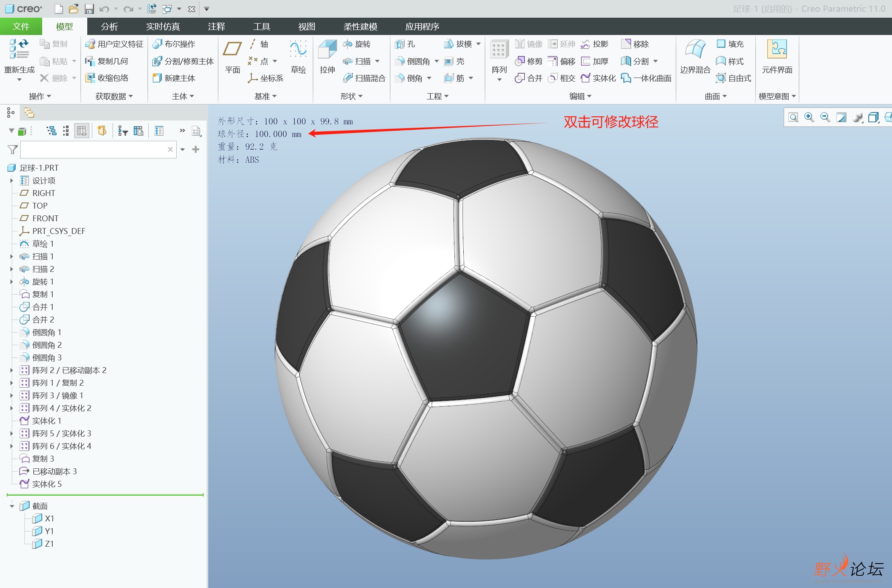The image size is (892, 588).
Task: Switch to the 视图 ribbon tab
Action: pyautogui.click(x=306, y=27)
